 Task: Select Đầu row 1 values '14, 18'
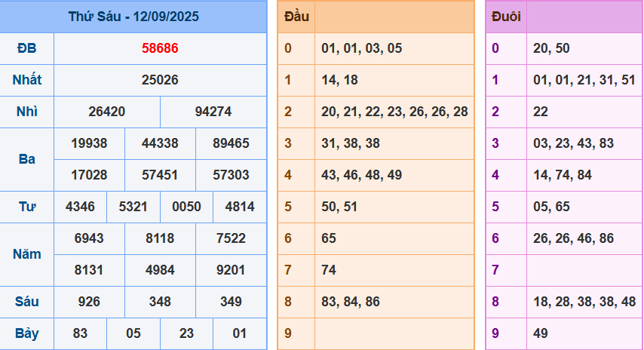(x=339, y=80)
